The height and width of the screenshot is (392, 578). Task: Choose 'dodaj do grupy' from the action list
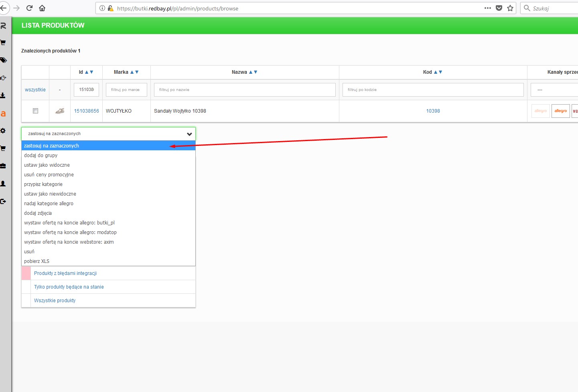41,156
